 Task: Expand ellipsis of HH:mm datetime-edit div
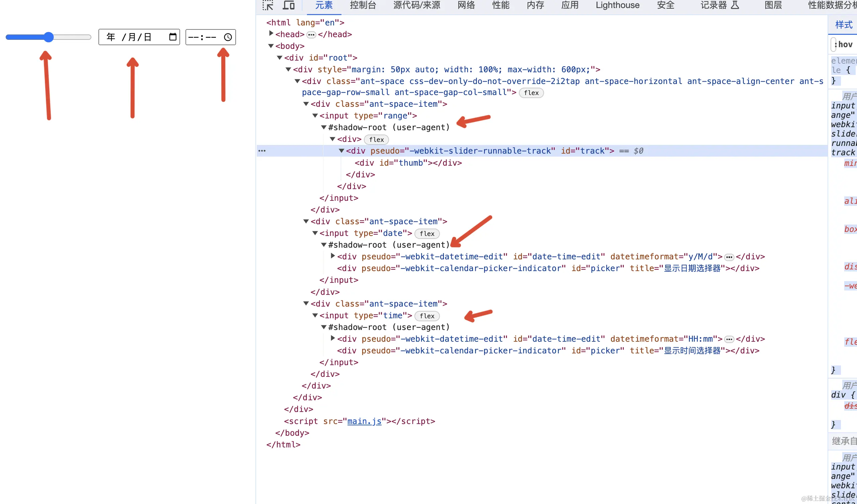729,339
